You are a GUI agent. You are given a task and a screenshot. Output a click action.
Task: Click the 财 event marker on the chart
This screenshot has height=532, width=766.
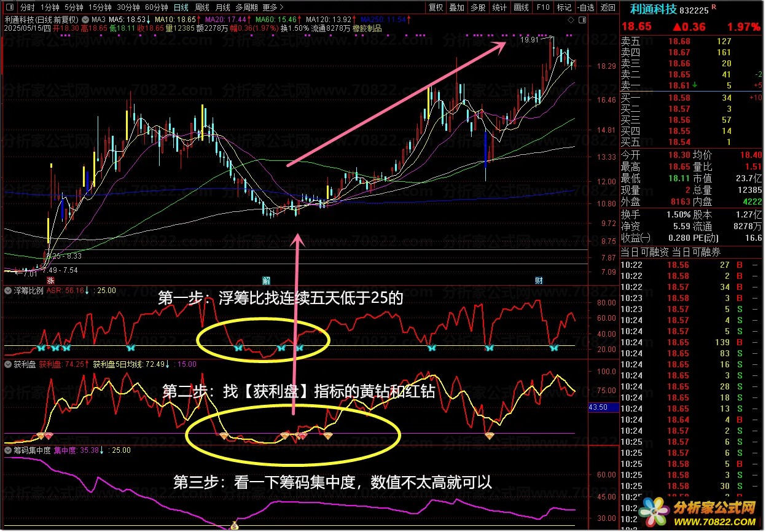(x=539, y=281)
